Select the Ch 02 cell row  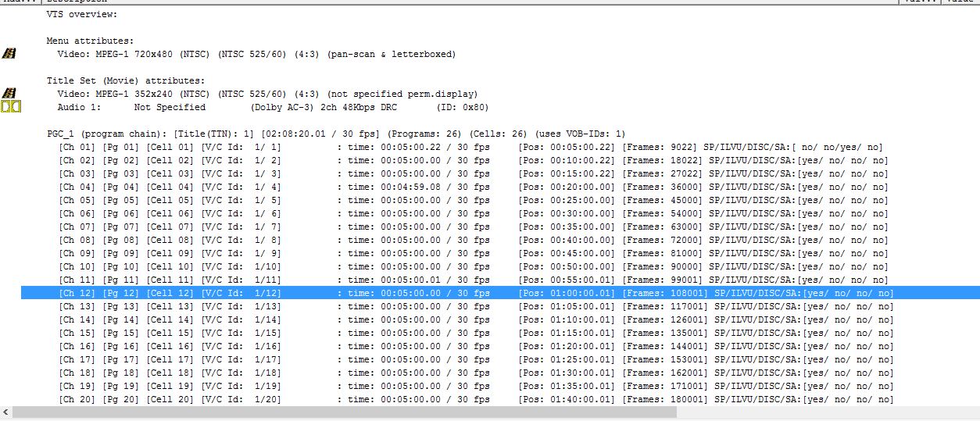474,160
